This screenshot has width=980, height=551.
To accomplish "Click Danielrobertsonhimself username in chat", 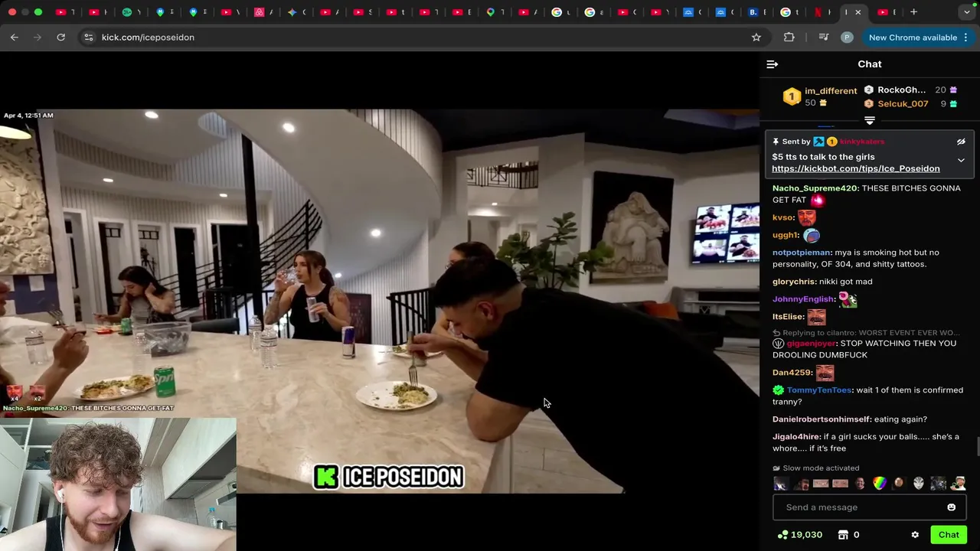I will click(x=822, y=419).
